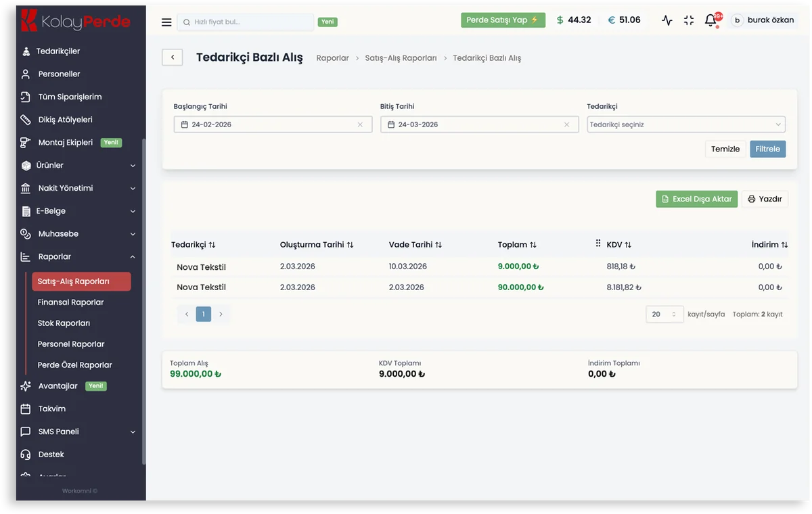Go back using the left arrow button
Viewport: 812px width, 514px height.
coord(173,57)
